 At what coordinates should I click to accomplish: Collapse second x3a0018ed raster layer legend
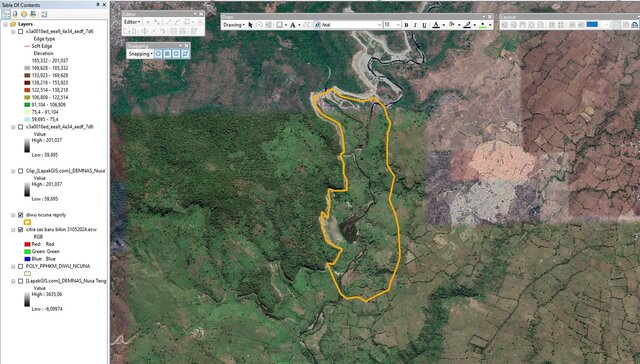coord(13,127)
